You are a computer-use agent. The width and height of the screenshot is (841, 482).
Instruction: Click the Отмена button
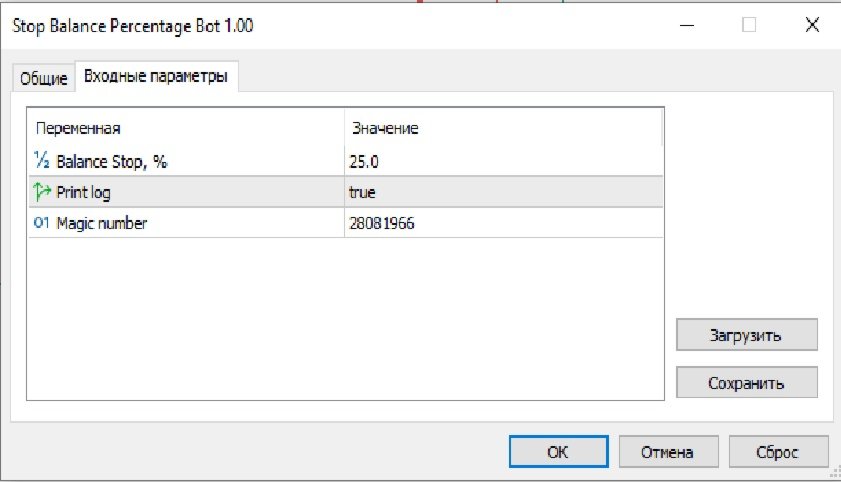point(669,451)
